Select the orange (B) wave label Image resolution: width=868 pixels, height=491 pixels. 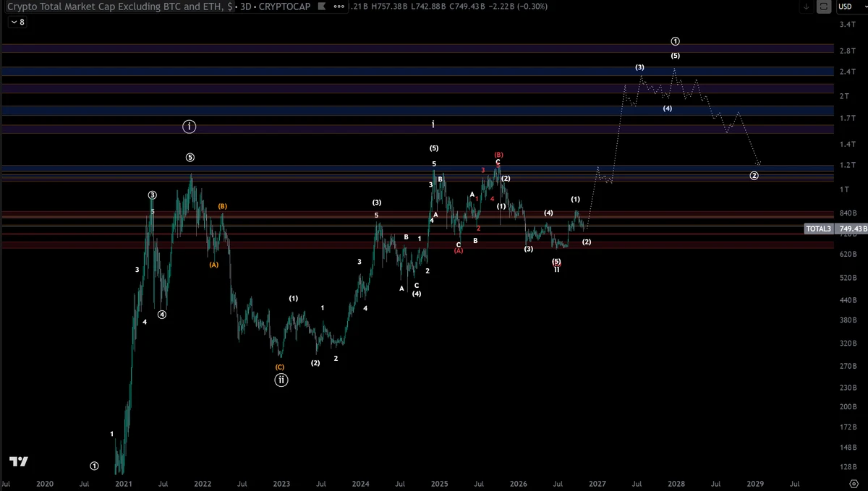click(x=223, y=206)
